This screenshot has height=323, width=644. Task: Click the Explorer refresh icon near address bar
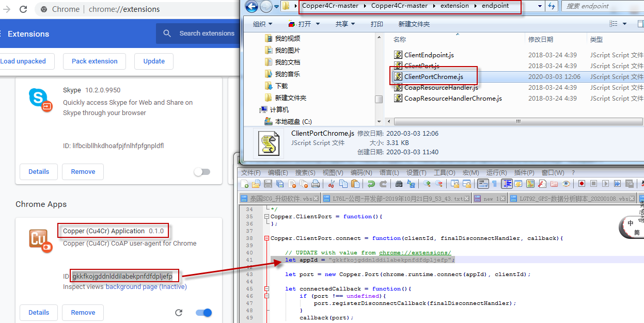[552, 6]
